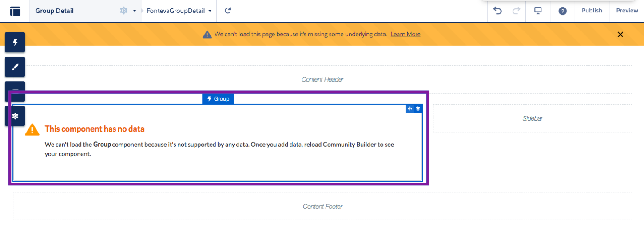Click the Group component move handle icon
The image size is (644, 227).
(410, 109)
